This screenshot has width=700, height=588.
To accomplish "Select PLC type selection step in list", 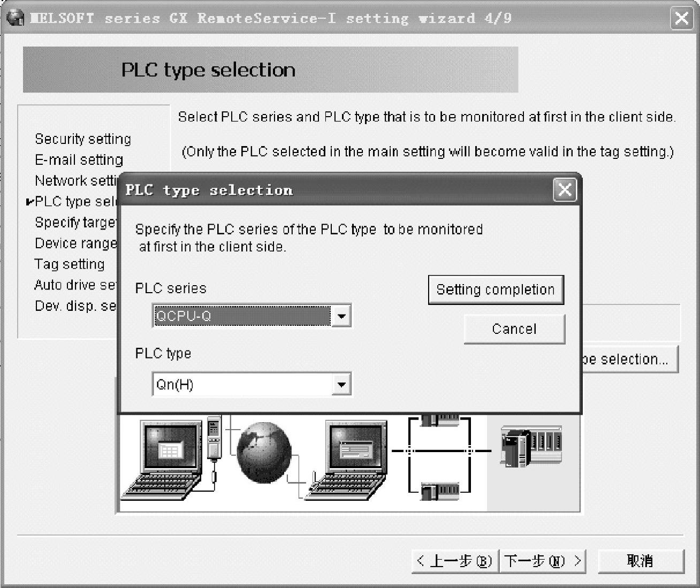I will (76, 202).
